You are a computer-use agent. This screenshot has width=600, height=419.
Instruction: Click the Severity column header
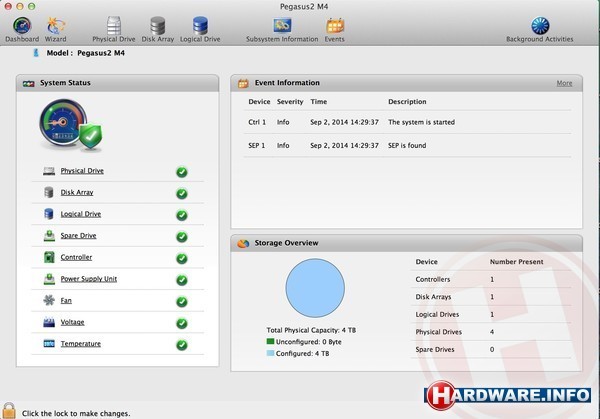(290, 102)
